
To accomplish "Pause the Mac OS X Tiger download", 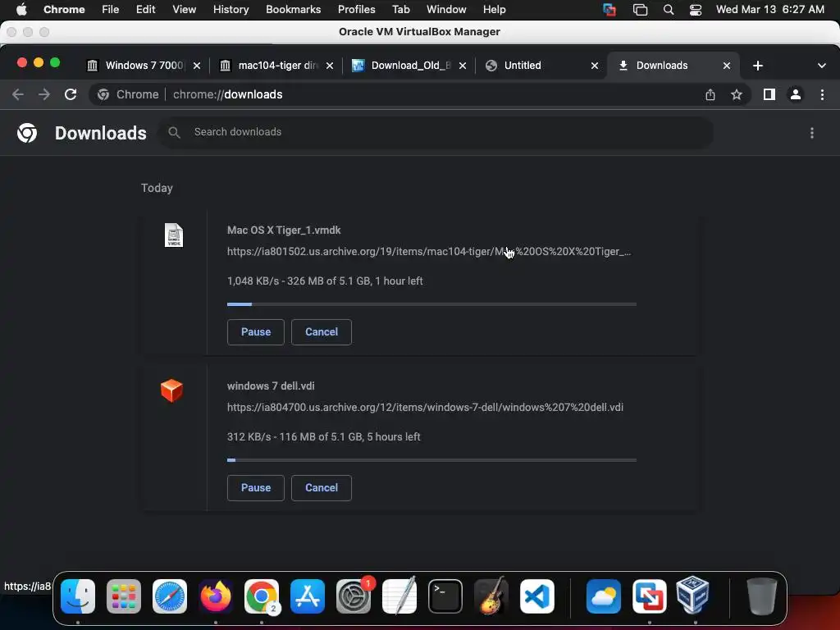I will [256, 332].
